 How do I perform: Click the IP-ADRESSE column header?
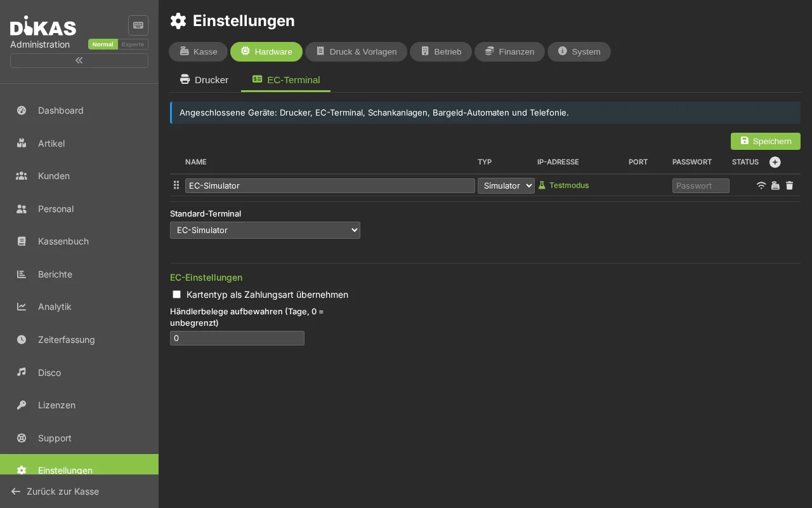click(x=558, y=162)
